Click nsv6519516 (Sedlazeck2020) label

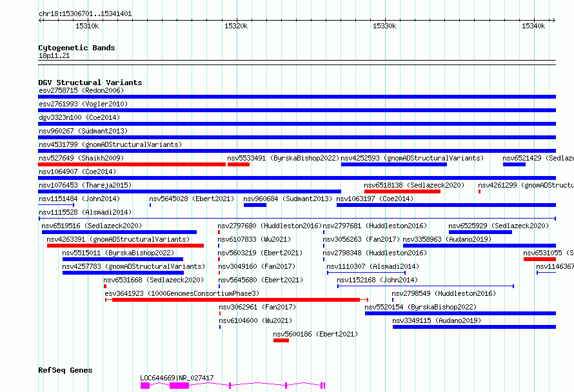tap(92, 226)
